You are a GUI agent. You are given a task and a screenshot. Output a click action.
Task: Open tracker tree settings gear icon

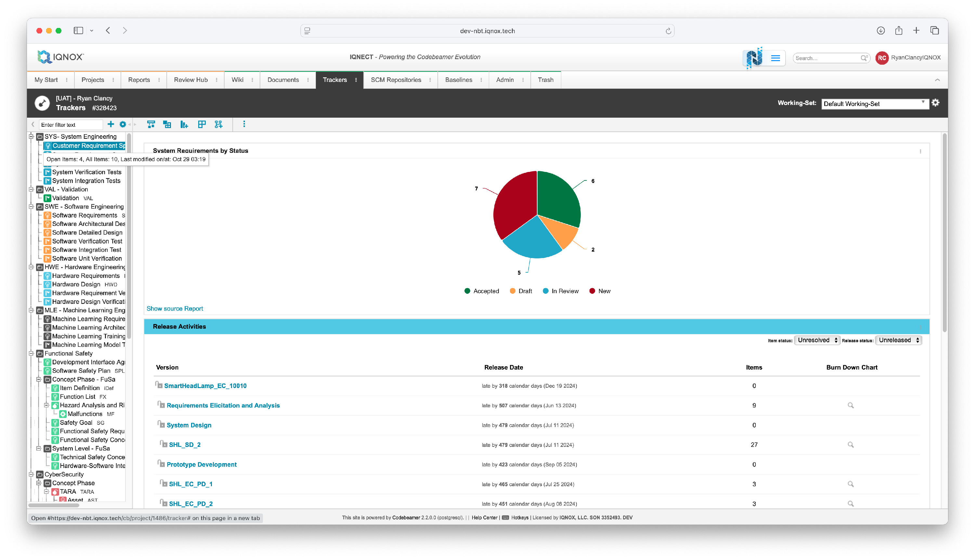coord(123,124)
